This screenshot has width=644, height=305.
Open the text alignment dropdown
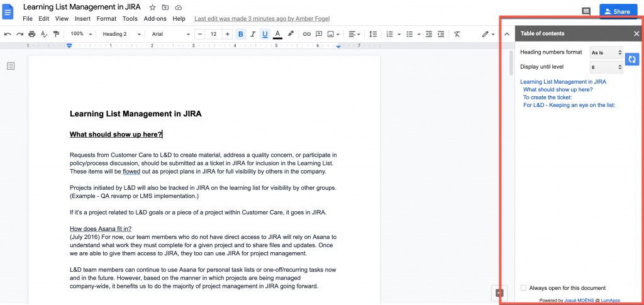coord(354,34)
